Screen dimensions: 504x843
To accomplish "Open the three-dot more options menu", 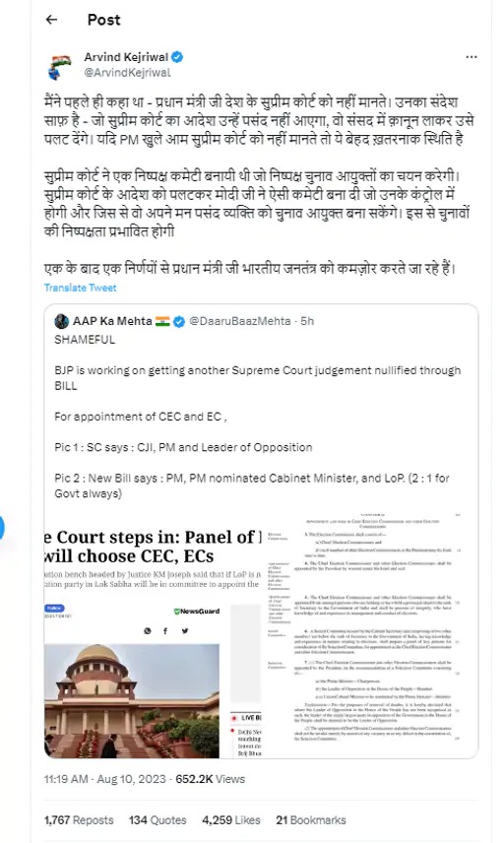I will [x=472, y=57].
